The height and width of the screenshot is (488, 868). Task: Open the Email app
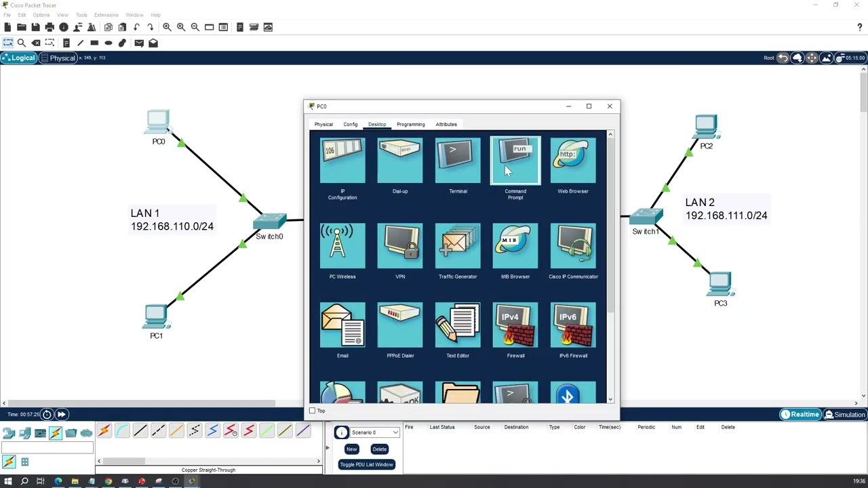point(342,325)
